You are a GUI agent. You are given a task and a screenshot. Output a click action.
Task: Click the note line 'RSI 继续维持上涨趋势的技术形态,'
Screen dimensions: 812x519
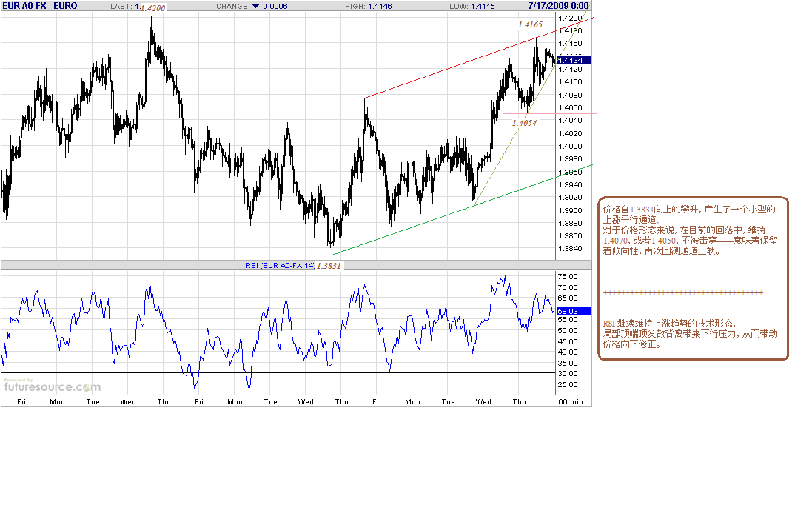[669, 324]
